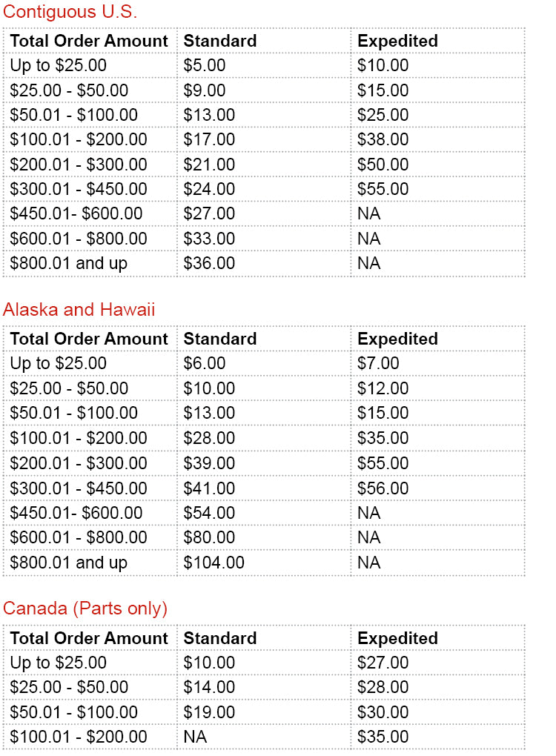
Task: Click $39.00 standard rate in Alaska table
Action: pyautogui.click(x=209, y=463)
